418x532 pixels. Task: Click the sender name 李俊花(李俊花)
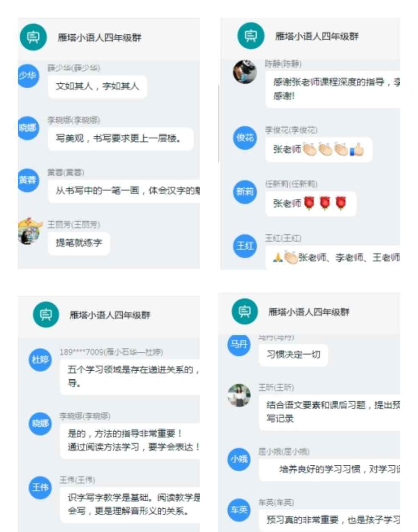pos(291,130)
